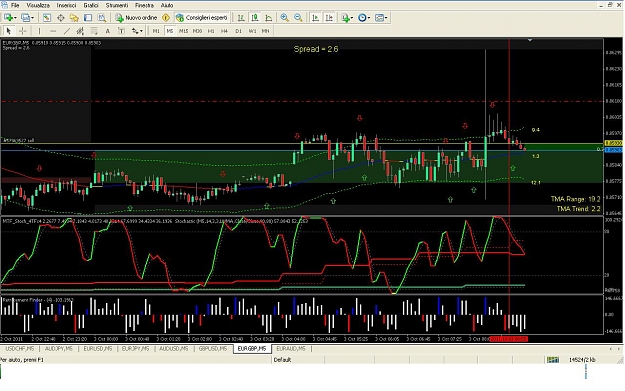The height and width of the screenshot is (391, 625).
Task: Open the Strumenti menu
Action: click(117, 5)
